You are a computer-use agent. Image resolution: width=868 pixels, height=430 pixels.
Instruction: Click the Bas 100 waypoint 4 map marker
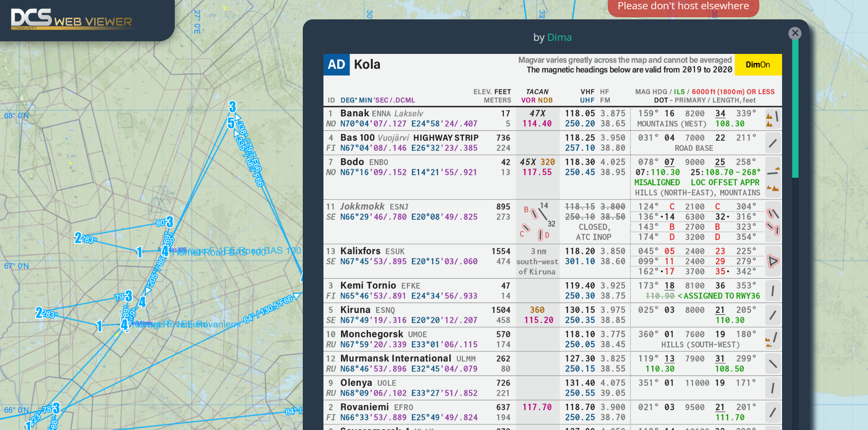[x=165, y=251]
